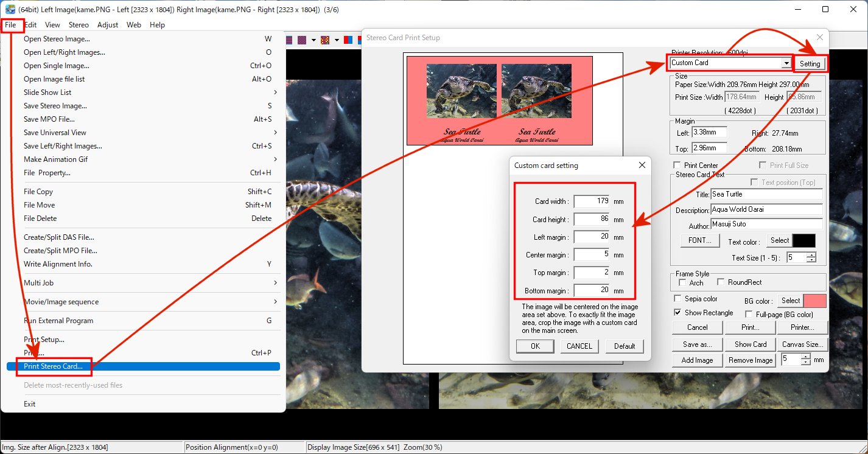Enable the RoundRect frame style
The image size is (868, 454).
721,282
